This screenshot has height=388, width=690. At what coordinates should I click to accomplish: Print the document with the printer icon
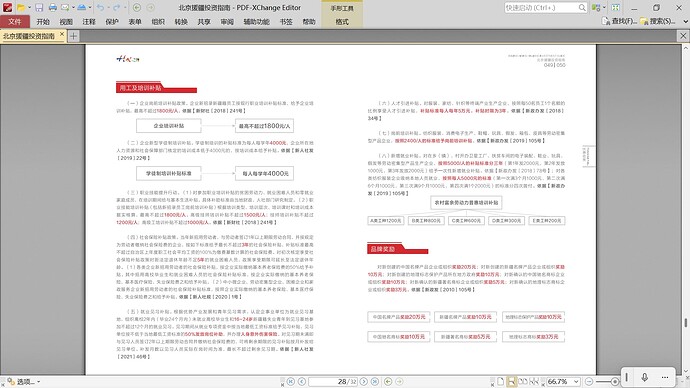tap(53, 7)
